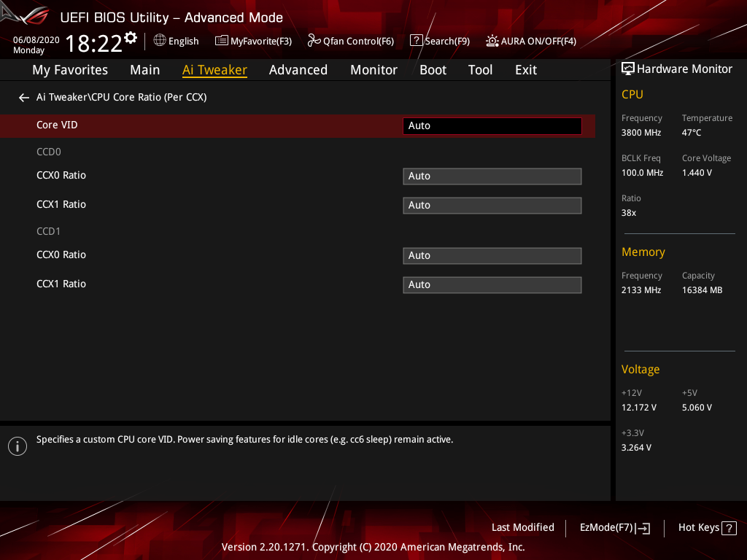Click the back arrow beside Ai Tweaker path
The height and width of the screenshot is (560, 747).
tap(24, 98)
